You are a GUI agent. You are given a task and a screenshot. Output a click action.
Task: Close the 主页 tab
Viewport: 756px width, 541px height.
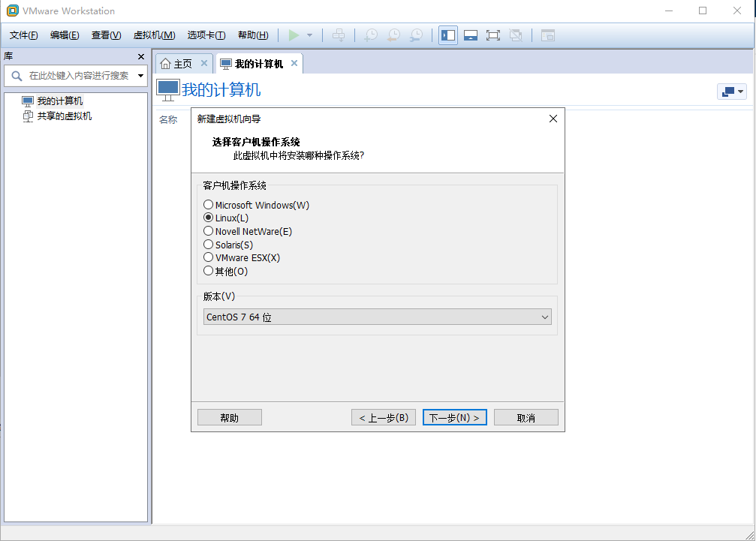click(x=204, y=63)
